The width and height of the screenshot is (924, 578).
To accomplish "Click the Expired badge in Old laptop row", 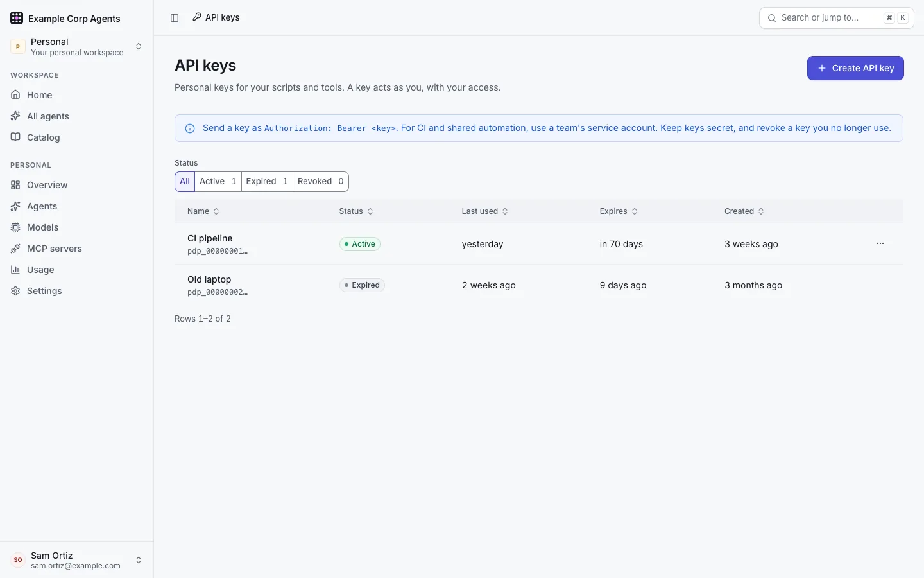I will (362, 285).
